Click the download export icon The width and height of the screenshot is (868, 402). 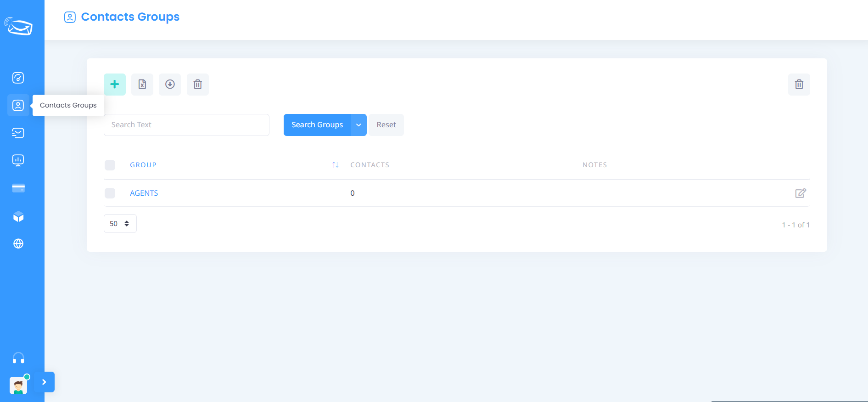(x=170, y=85)
